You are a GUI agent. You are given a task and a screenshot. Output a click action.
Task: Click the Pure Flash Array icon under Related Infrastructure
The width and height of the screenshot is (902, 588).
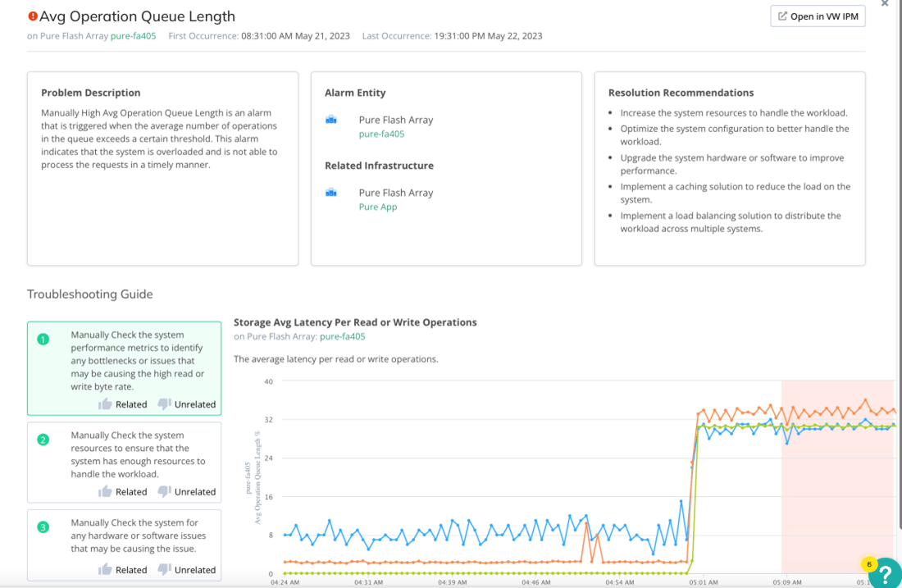330,193
